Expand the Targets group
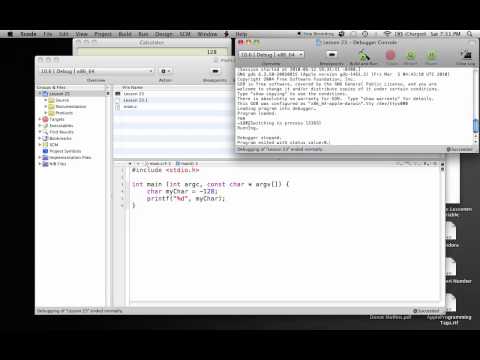The width and height of the screenshot is (480, 360). 40,119
